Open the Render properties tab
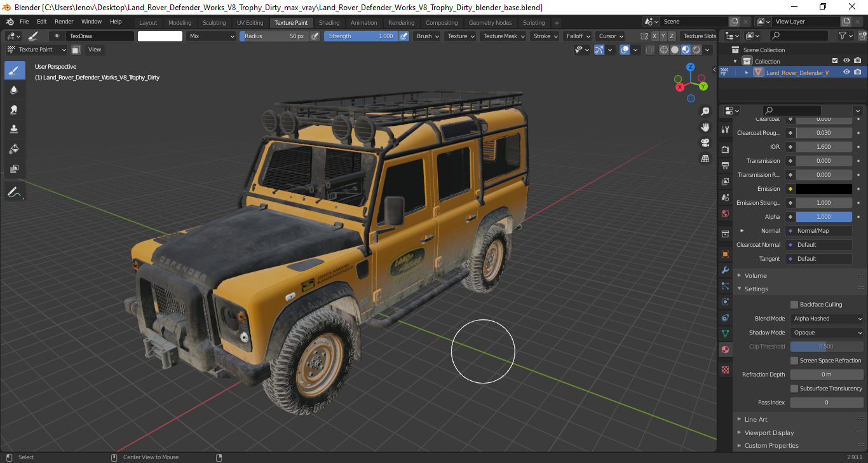This screenshot has width=868, height=463. pos(725,149)
